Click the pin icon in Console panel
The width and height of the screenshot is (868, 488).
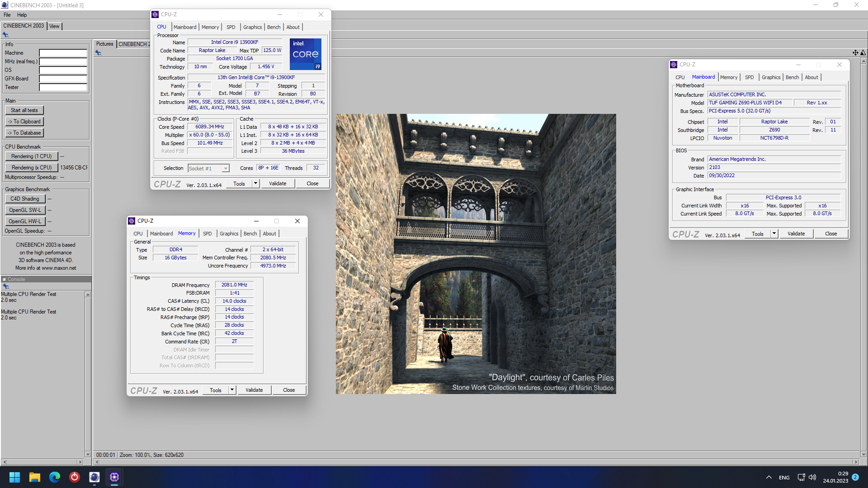(6, 286)
